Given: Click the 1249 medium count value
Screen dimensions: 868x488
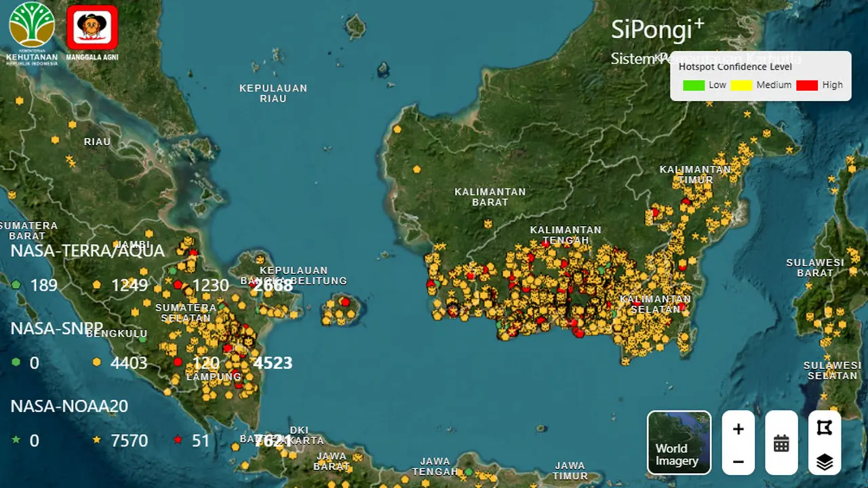Looking at the screenshot, I should 130,285.
